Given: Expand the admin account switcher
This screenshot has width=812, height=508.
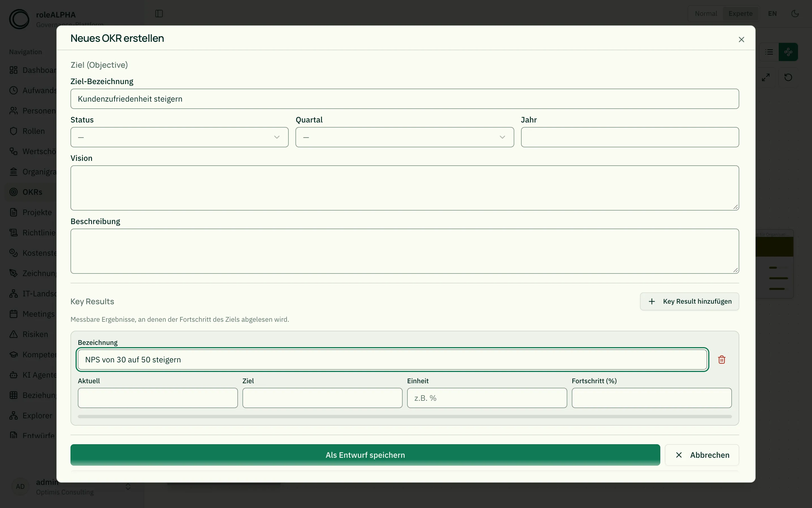Looking at the screenshot, I should click(128, 487).
